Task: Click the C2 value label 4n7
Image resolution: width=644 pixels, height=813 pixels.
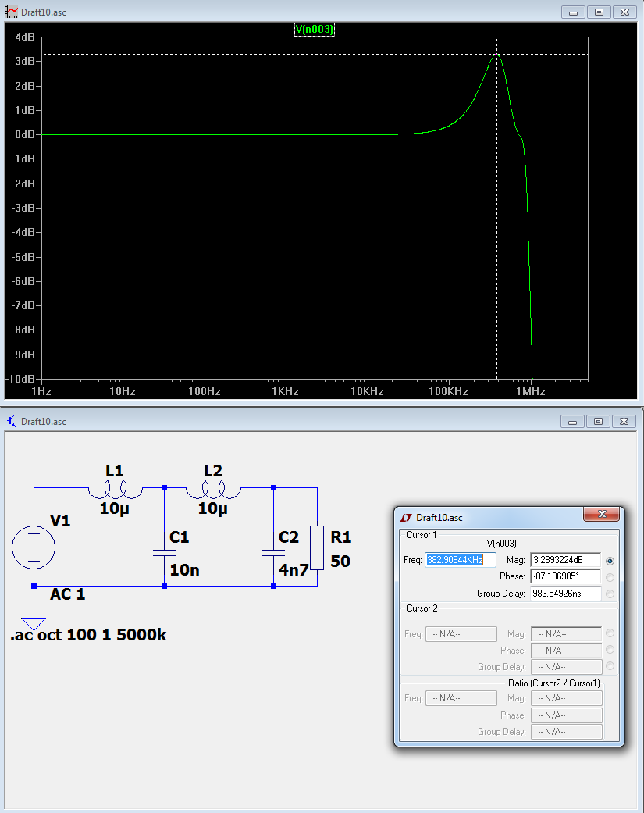Action: coord(294,570)
